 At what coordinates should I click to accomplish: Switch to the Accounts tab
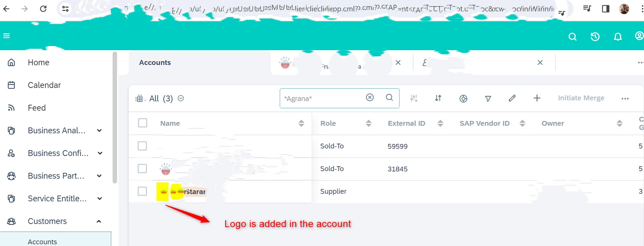[155, 63]
